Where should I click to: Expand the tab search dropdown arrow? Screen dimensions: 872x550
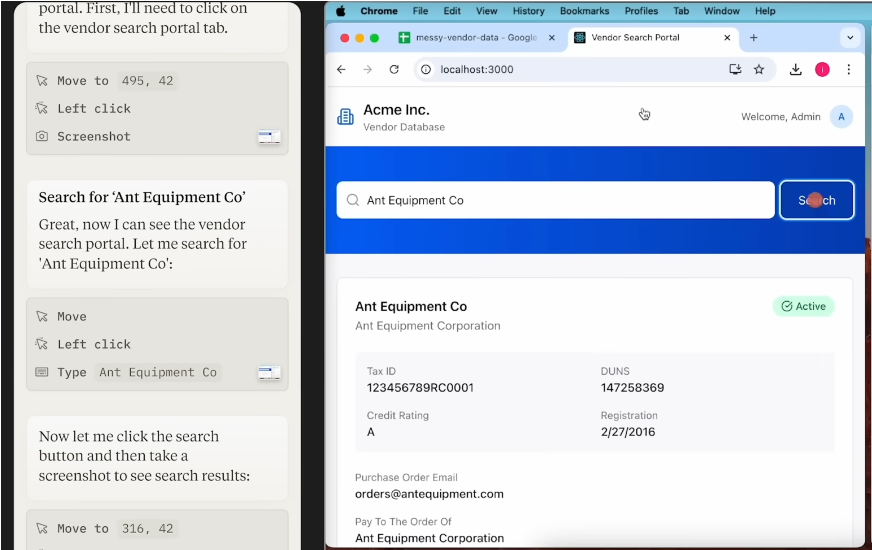(850, 38)
